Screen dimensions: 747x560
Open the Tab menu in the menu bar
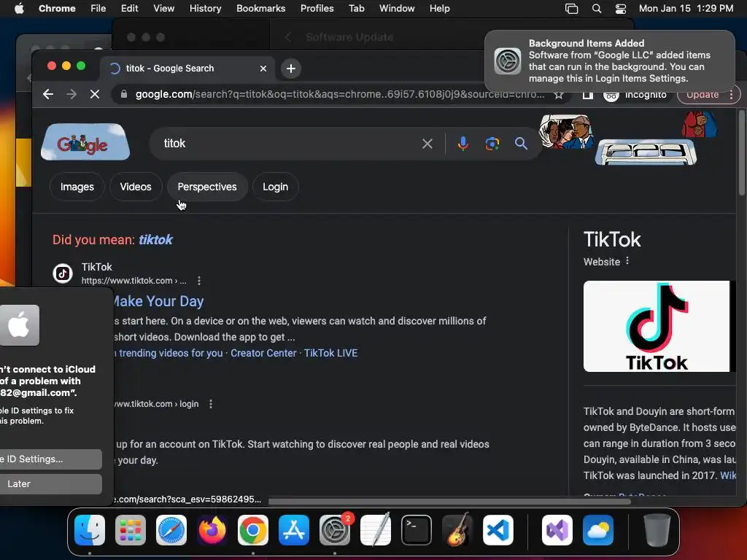[356, 9]
